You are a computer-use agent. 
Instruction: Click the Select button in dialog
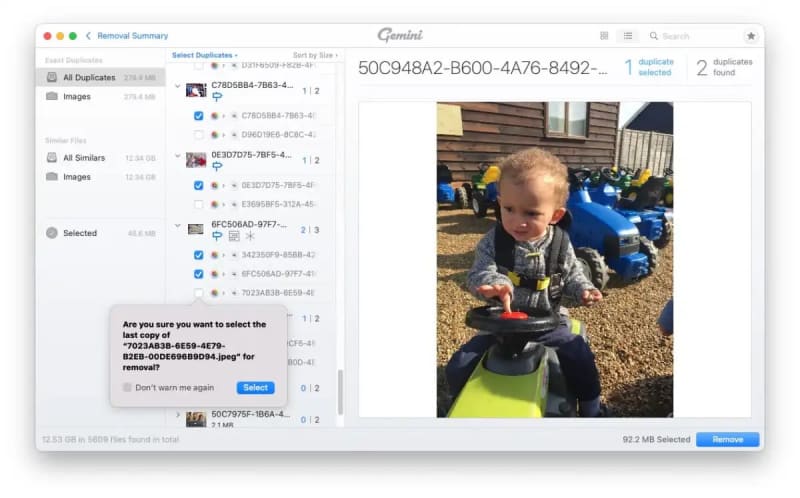tap(256, 387)
